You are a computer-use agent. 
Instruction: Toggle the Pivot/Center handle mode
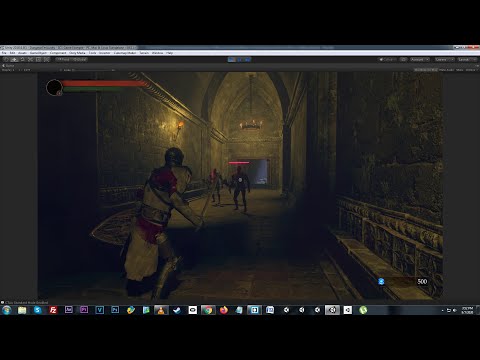click(63, 60)
